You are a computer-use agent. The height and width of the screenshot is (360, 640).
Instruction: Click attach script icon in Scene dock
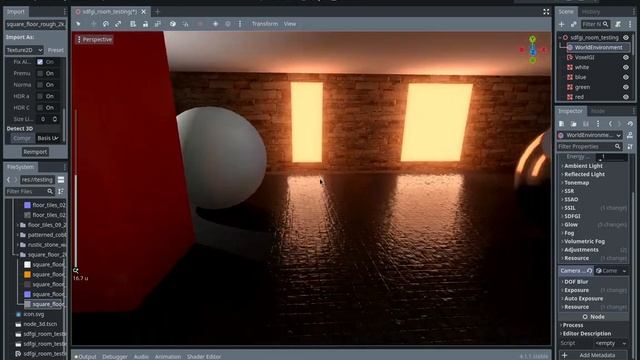[x=618, y=24]
